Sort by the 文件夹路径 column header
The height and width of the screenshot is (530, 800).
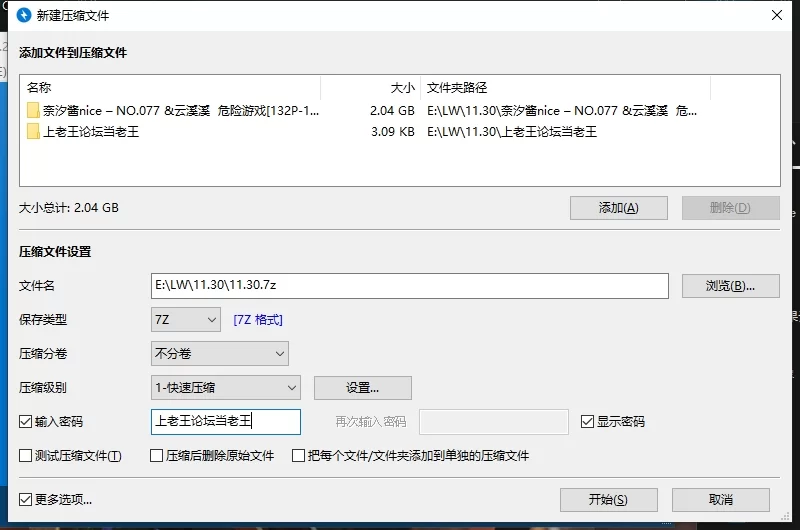click(x=565, y=88)
